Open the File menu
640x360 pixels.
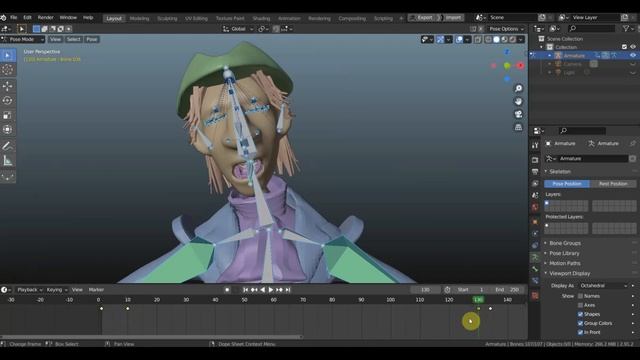pos(13,18)
